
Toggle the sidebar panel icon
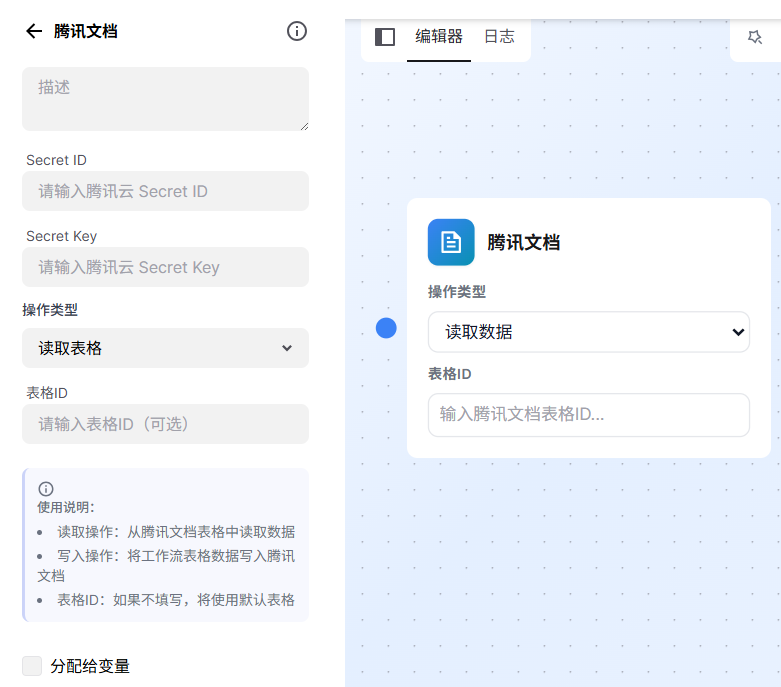tap(385, 37)
